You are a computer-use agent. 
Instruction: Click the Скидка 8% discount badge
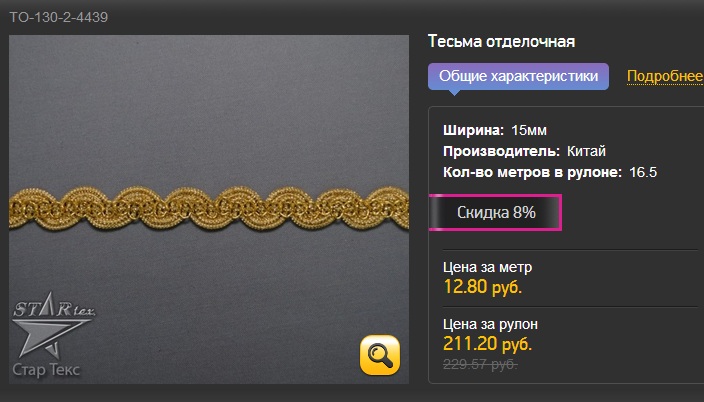(495, 212)
